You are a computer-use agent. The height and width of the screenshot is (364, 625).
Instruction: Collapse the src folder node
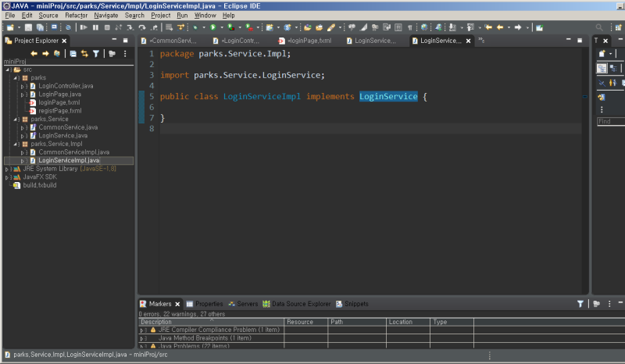coord(8,70)
